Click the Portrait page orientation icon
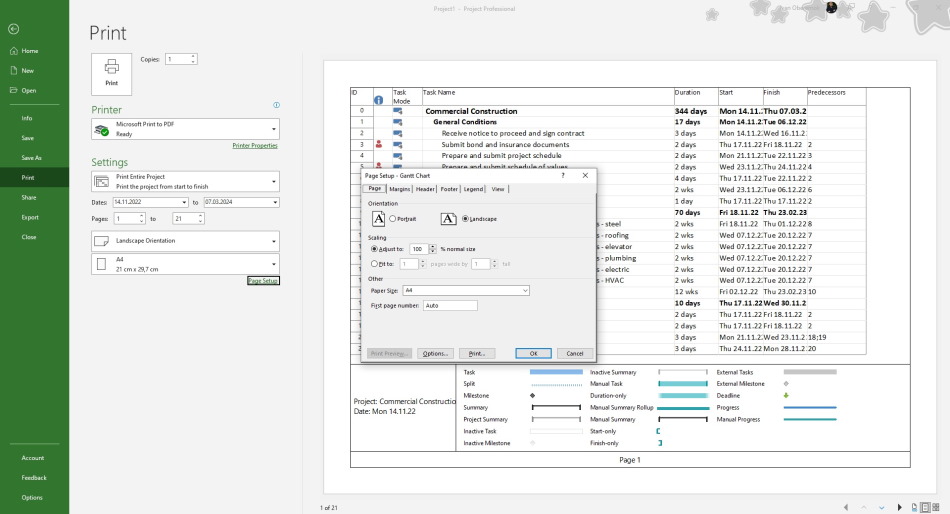The image size is (950, 514). (x=378, y=219)
